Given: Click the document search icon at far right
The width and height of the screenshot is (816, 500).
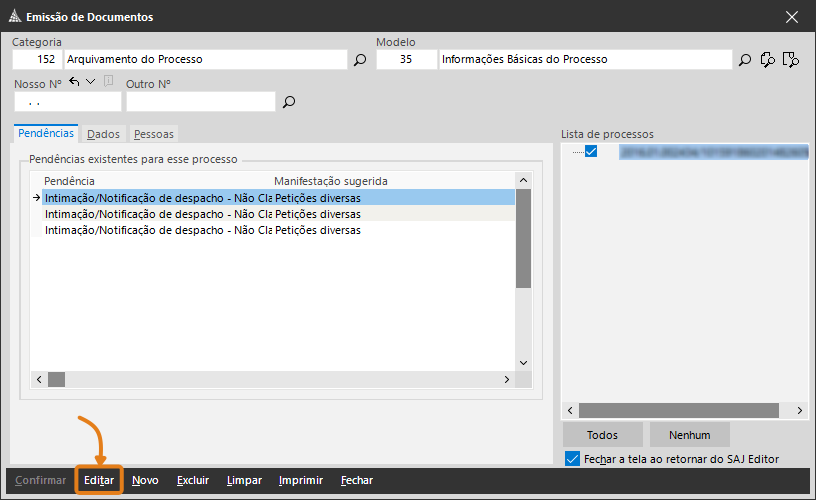Looking at the screenshot, I should pos(791,60).
